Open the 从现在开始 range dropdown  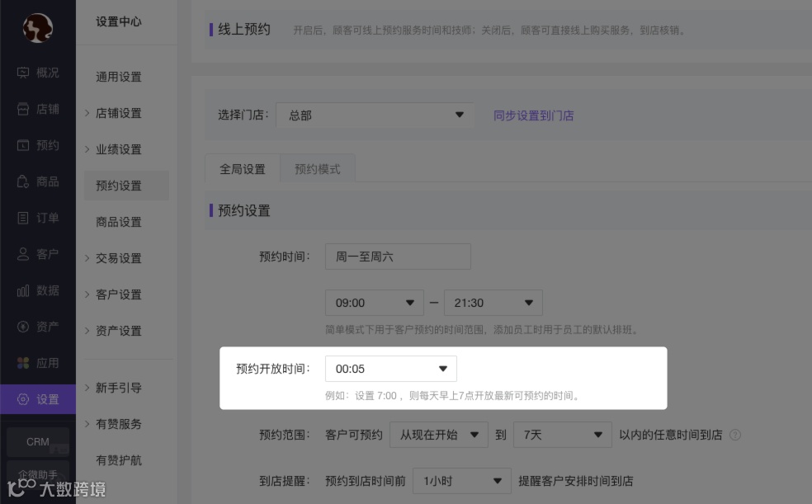pos(439,435)
